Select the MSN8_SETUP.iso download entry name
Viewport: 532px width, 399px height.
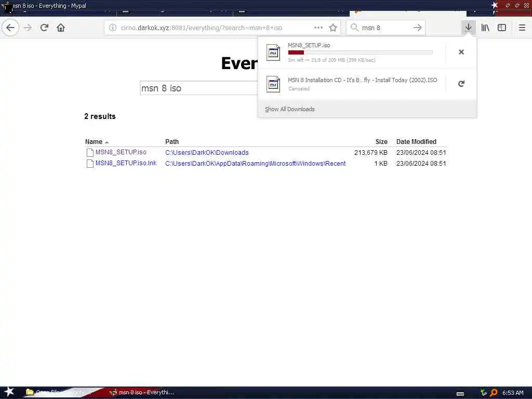309,45
